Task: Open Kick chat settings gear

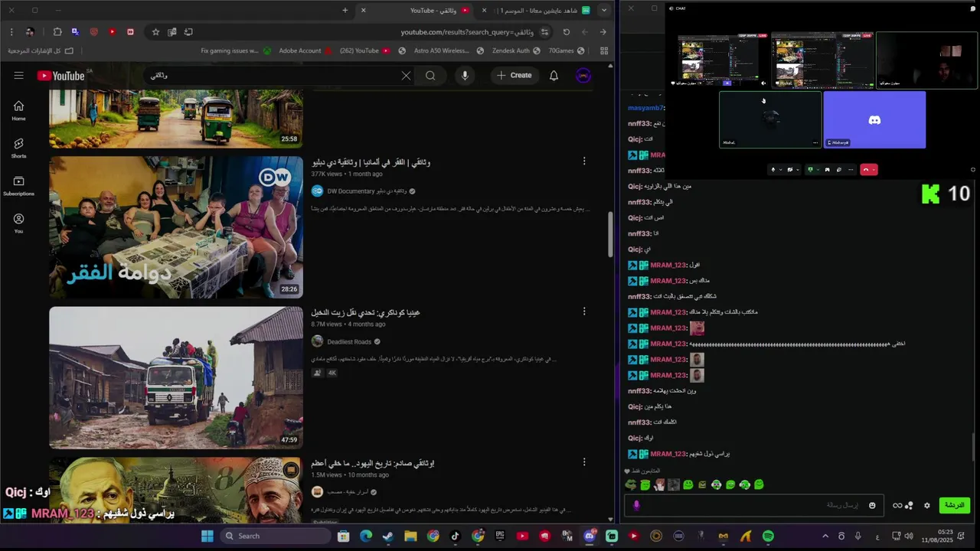Action: coord(927,505)
